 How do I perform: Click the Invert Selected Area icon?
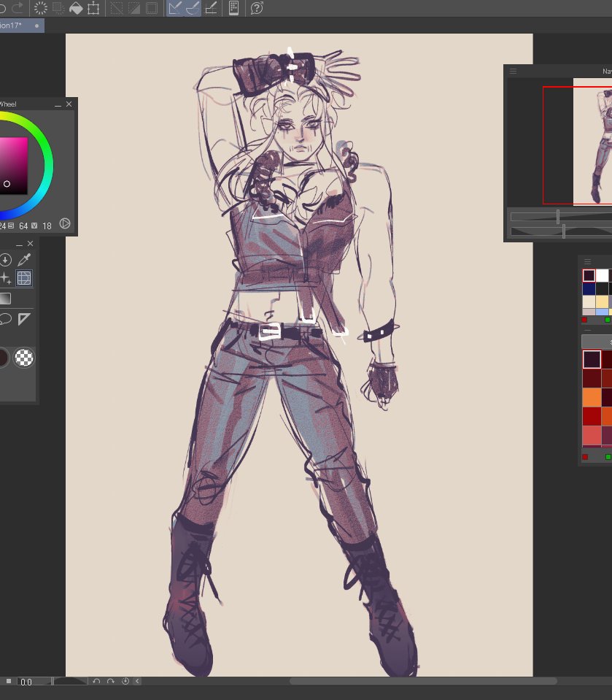coord(133,8)
